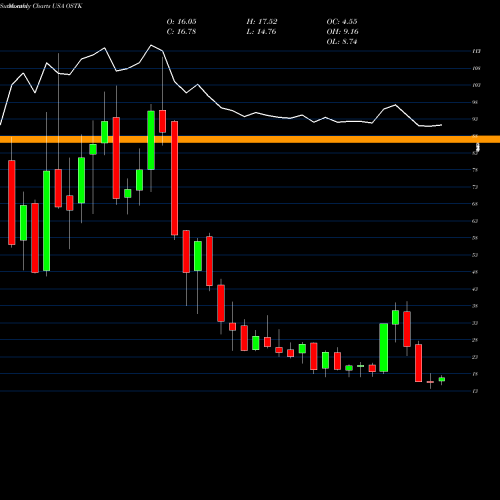Click the 18 price axis label

click(475, 374)
